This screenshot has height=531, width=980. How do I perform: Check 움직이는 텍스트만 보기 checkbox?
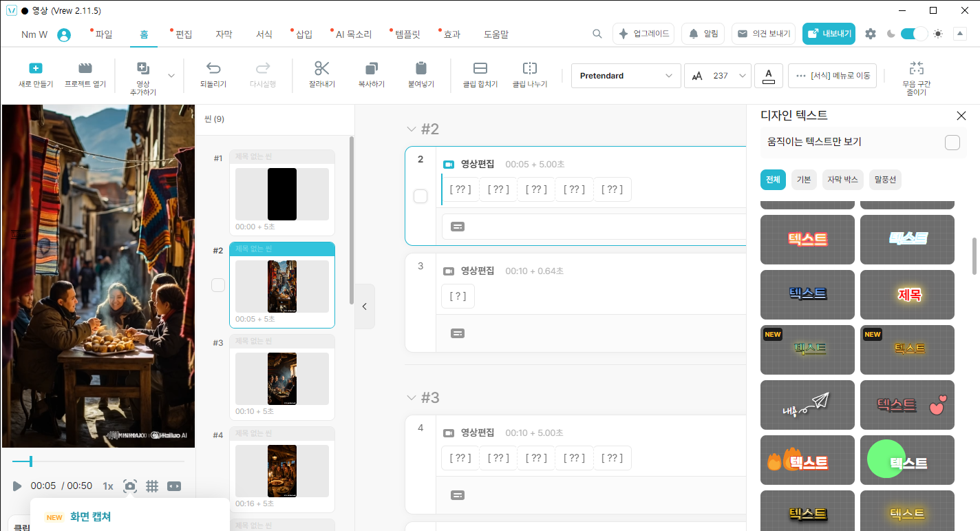952,142
